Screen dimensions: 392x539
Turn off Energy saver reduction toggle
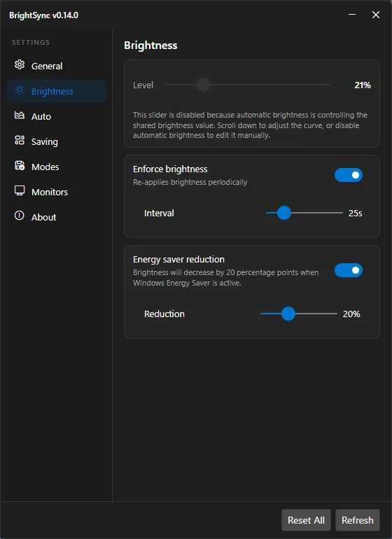(349, 270)
